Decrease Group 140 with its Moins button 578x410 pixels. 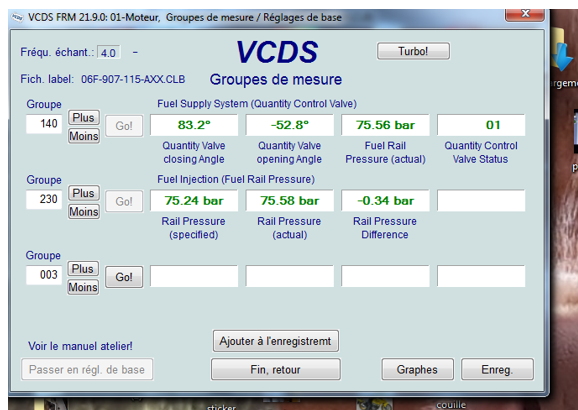pos(84,136)
